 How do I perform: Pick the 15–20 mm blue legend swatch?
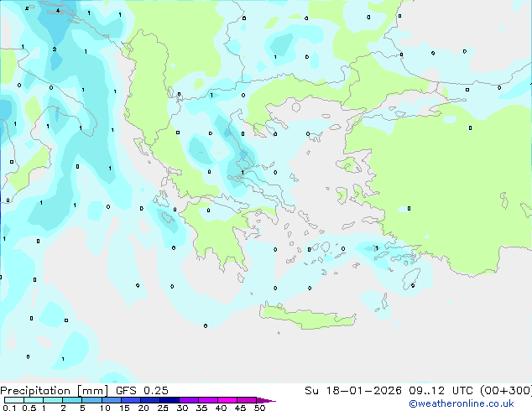pos(131,400)
